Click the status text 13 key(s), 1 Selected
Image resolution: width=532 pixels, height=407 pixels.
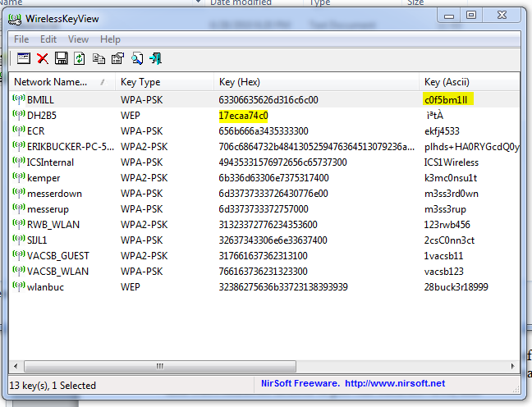[x=53, y=386]
